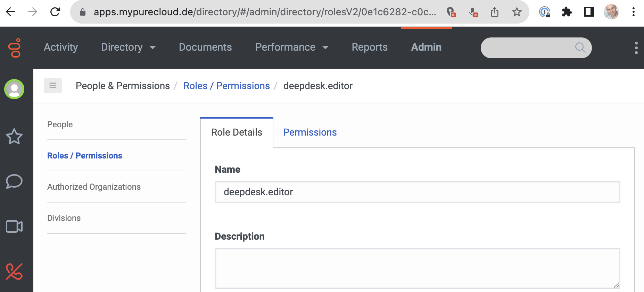Bookmark this page with the star icon
The image size is (644, 292).
(x=517, y=12)
